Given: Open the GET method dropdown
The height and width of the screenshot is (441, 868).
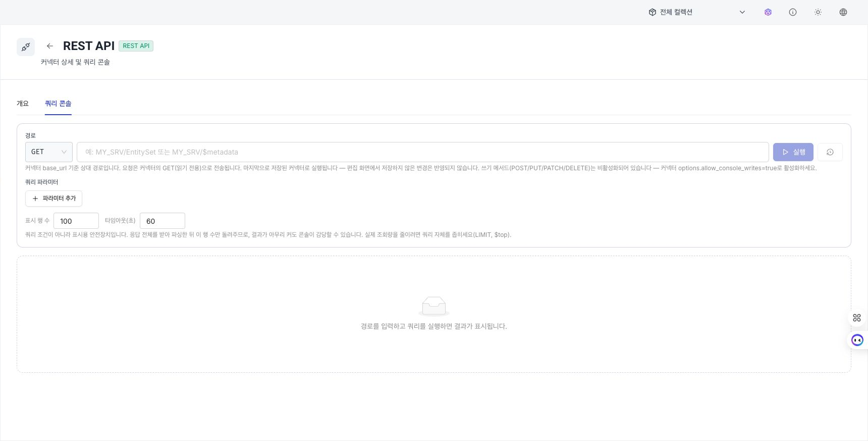Looking at the screenshot, I should tap(49, 152).
